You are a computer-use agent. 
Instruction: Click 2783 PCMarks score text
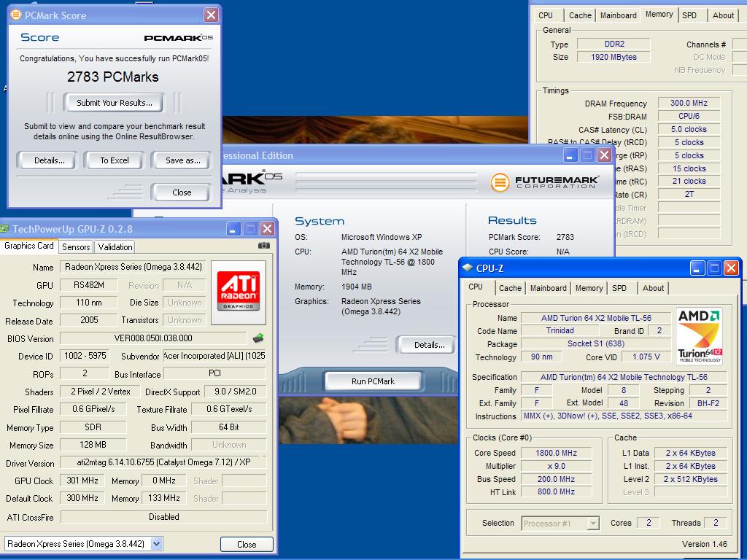(x=113, y=77)
